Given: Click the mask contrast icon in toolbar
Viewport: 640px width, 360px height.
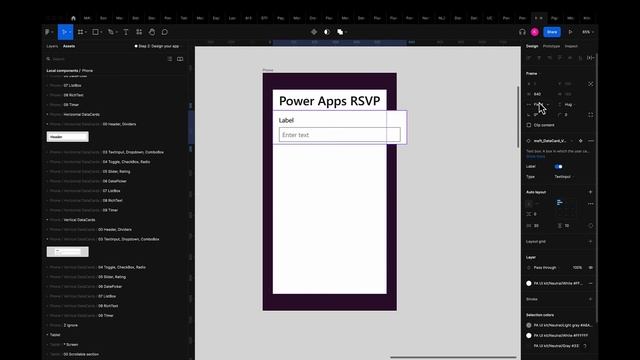Looking at the screenshot, I should pos(327,32).
